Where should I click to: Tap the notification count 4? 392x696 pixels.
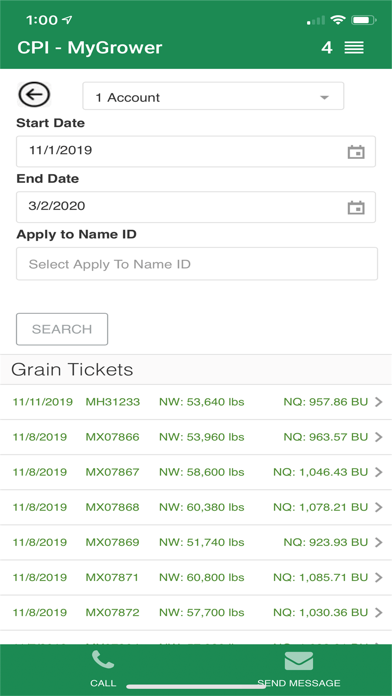click(327, 47)
